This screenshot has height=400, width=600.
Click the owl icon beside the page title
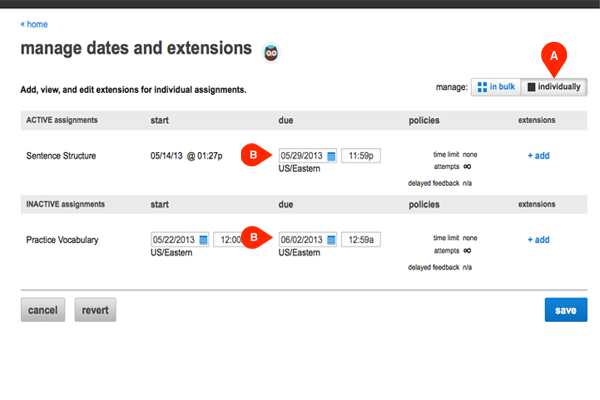[270, 51]
